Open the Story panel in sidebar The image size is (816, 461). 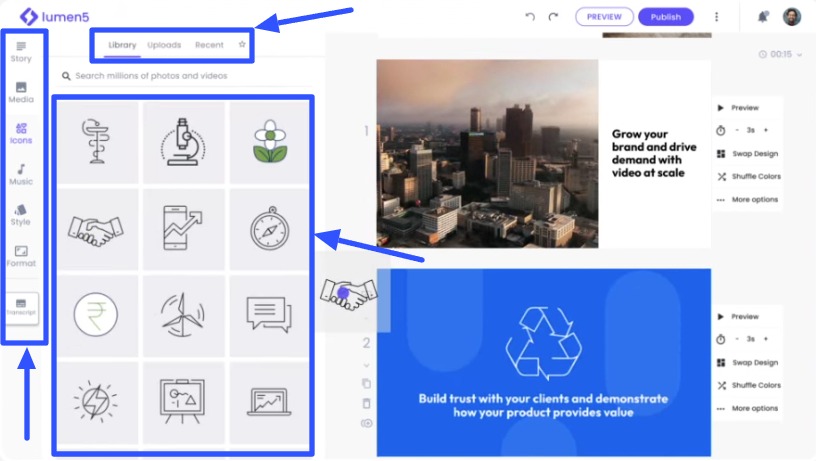pyautogui.click(x=21, y=51)
